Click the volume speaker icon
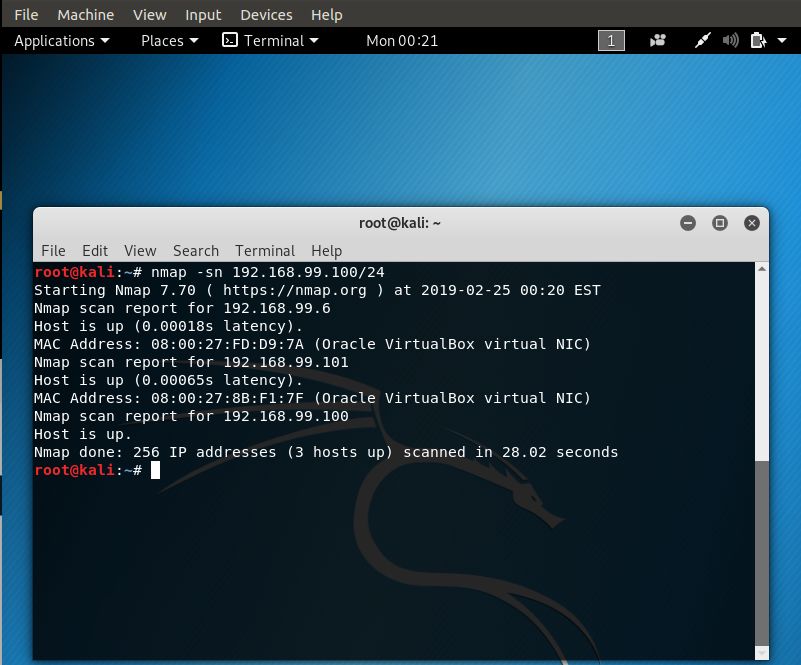This screenshot has width=801, height=665. pyautogui.click(x=731, y=40)
